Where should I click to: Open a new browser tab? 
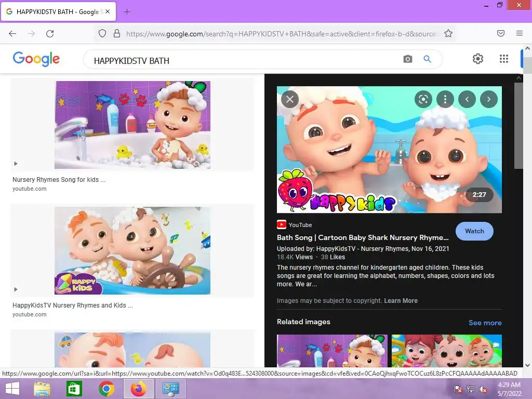pos(127,12)
